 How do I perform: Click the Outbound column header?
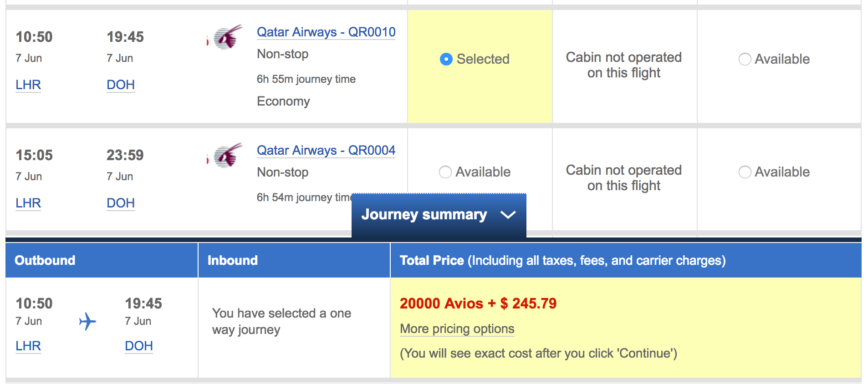[45, 260]
